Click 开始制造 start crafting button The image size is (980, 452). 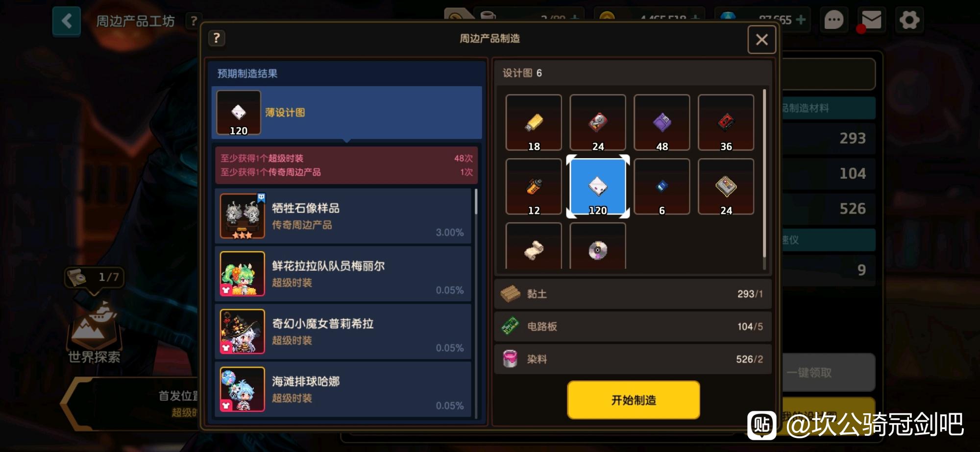634,400
